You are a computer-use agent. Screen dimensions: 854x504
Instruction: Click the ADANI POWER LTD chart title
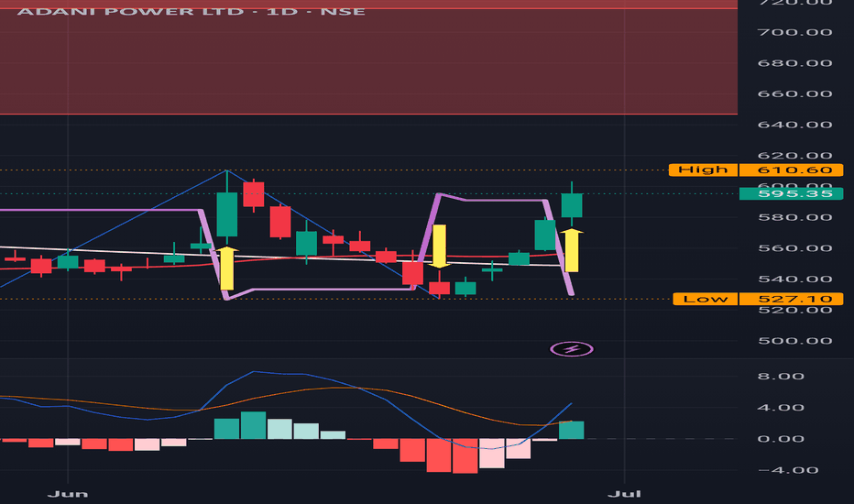tap(192, 11)
